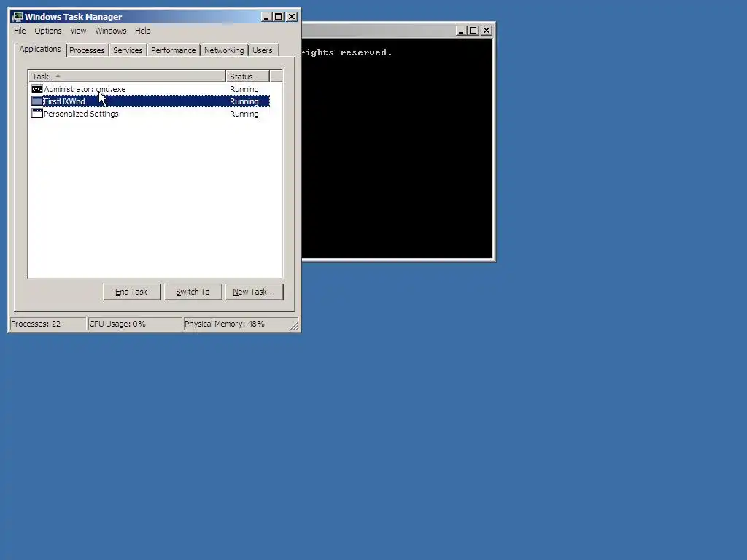This screenshot has height=560, width=747.
Task: Switch to the Applications tab
Action: 40,49
